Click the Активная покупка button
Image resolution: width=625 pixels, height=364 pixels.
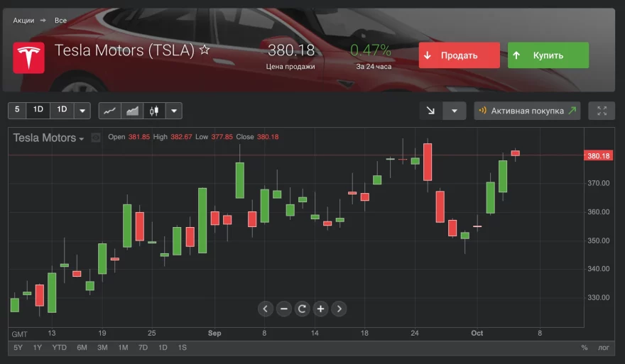pos(527,111)
